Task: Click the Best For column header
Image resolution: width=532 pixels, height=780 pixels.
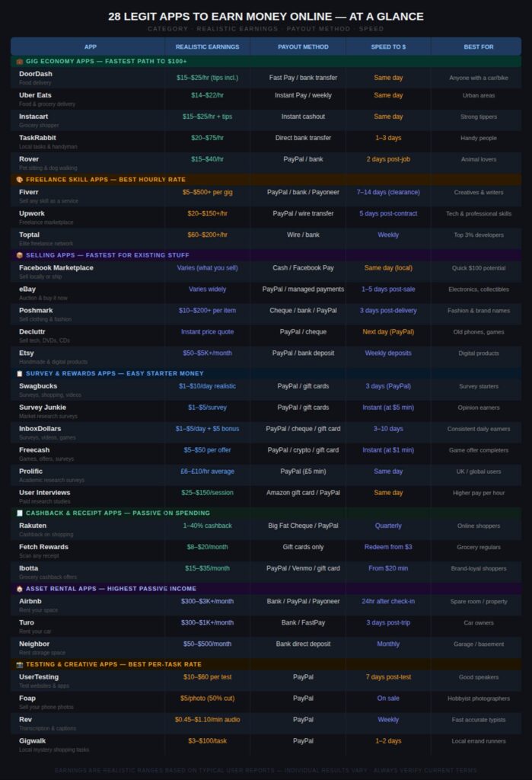Action: tap(478, 46)
